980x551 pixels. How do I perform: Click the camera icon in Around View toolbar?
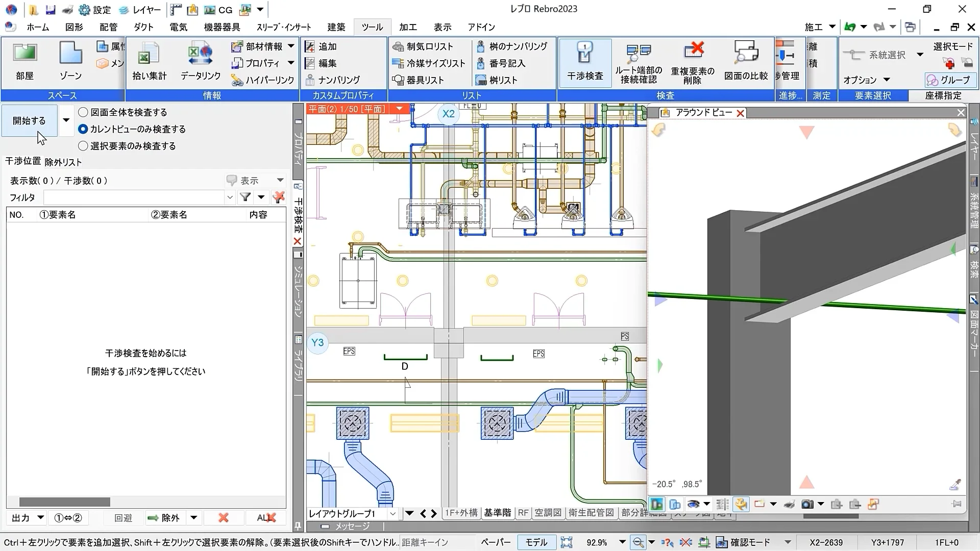coord(807,505)
